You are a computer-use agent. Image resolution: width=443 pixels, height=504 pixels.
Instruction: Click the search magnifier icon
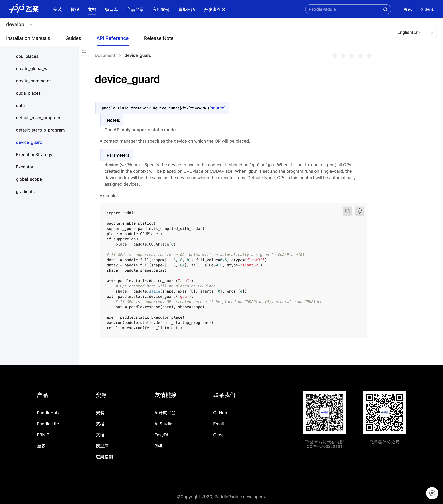[385, 9]
